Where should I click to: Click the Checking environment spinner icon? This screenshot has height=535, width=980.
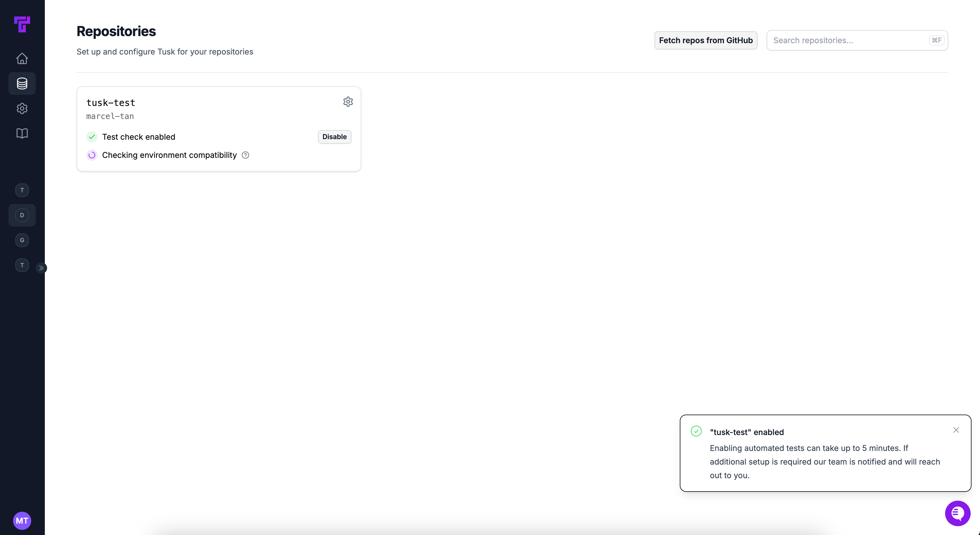click(92, 155)
